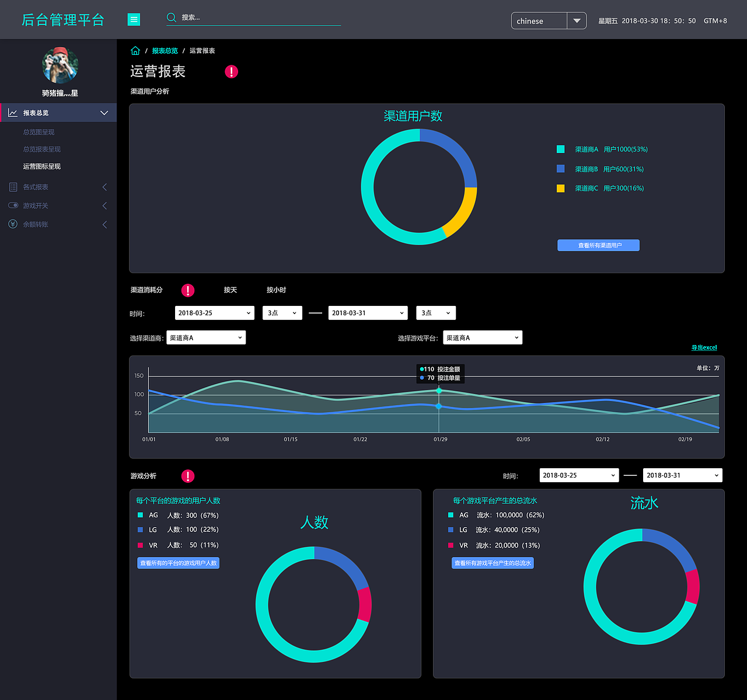Click 查看所有的平台的游戏用户人数 button
Viewport: 747px width, 700px height.
tap(179, 563)
